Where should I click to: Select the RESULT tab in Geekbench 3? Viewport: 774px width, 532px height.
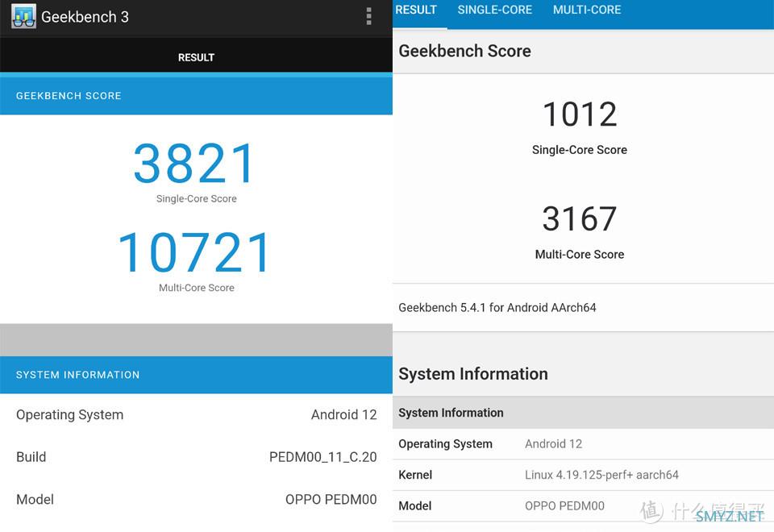pos(196,57)
